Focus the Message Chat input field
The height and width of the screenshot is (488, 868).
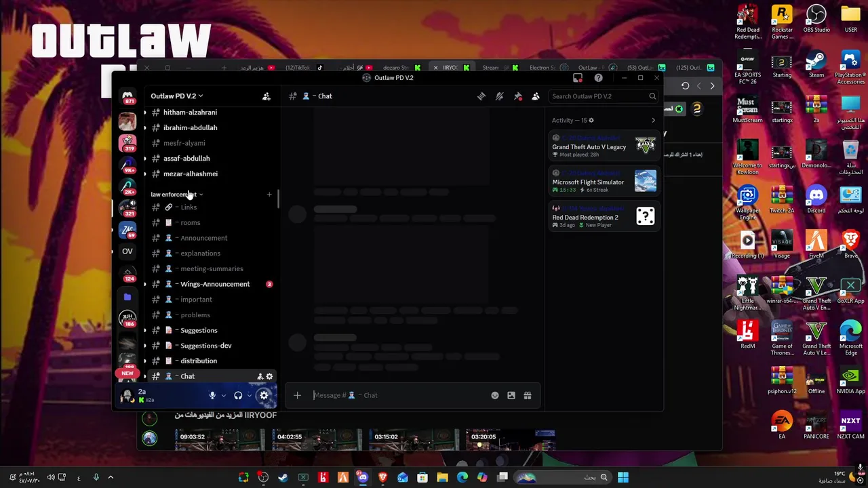click(x=400, y=395)
